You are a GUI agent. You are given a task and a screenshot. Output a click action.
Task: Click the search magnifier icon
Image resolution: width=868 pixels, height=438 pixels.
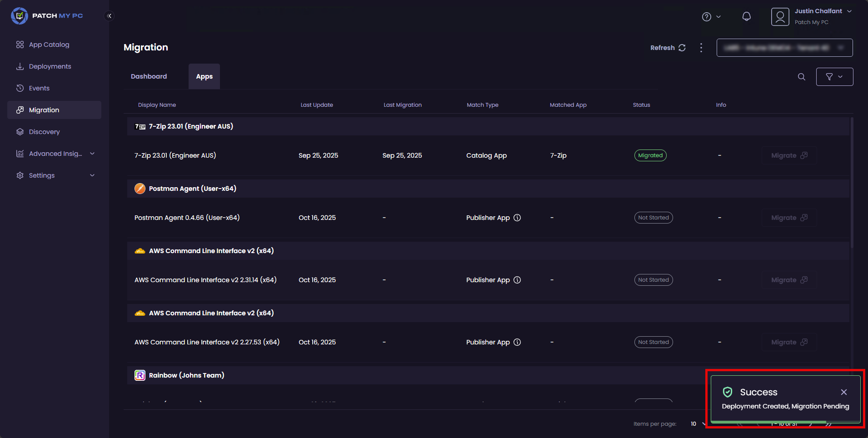pos(801,77)
